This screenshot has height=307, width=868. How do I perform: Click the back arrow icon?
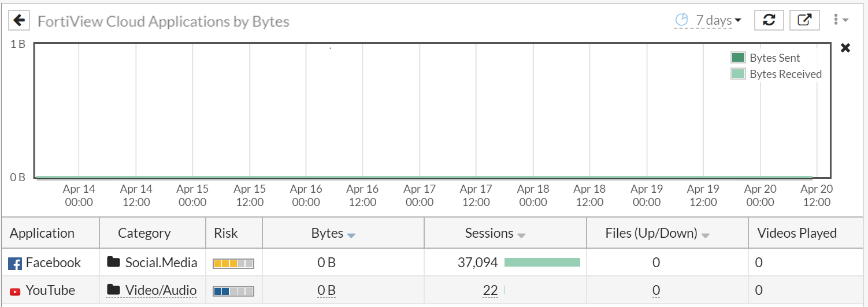pyautogui.click(x=20, y=21)
